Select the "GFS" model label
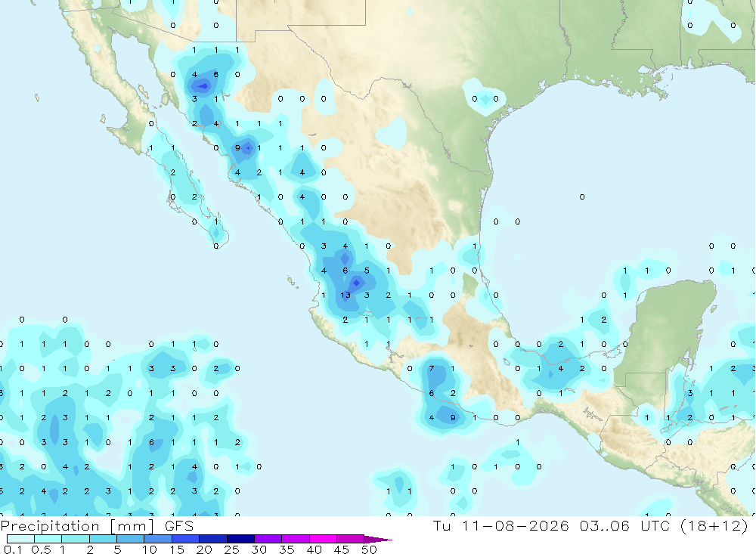 pos(179,525)
